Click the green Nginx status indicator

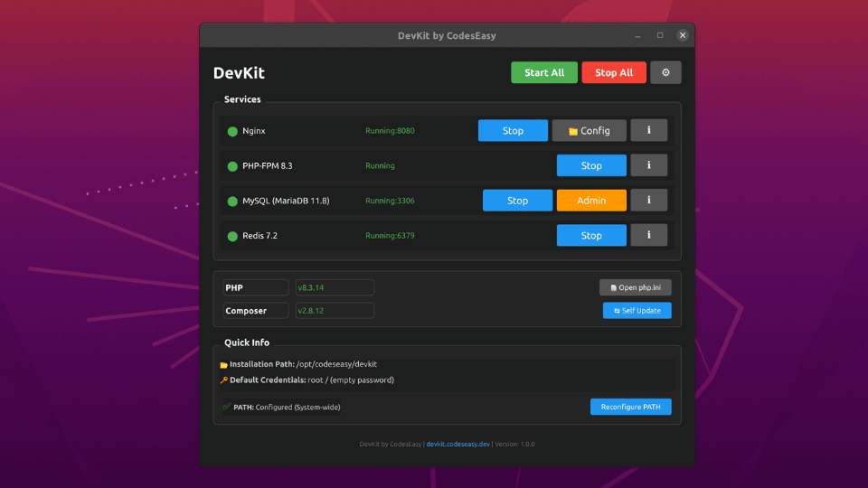tap(232, 131)
